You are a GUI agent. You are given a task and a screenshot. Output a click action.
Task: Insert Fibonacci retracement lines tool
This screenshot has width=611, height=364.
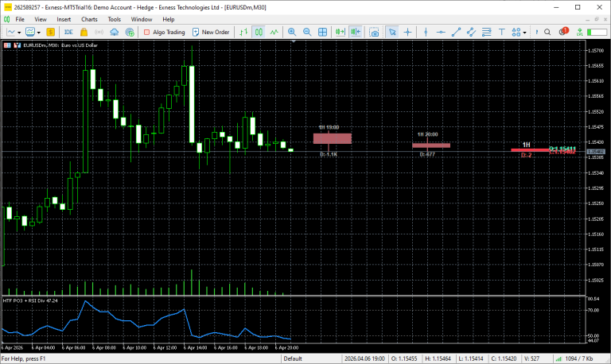tap(486, 32)
